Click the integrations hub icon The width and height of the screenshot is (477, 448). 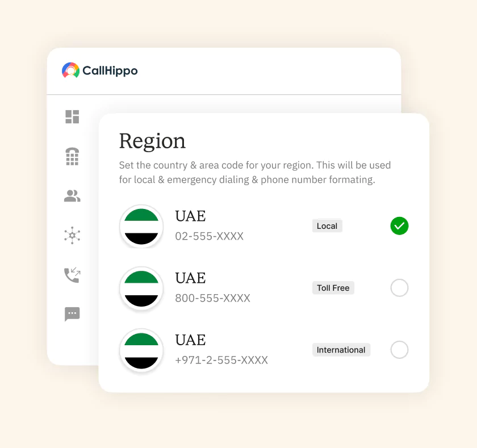click(x=72, y=236)
